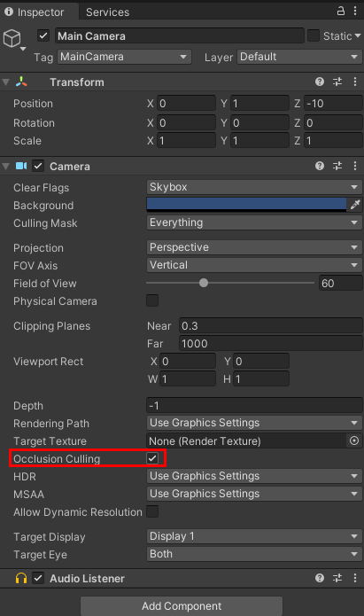The height and width of the screenshot is (616, 364).
Task: Click the Add Component button
Action: 182,605
